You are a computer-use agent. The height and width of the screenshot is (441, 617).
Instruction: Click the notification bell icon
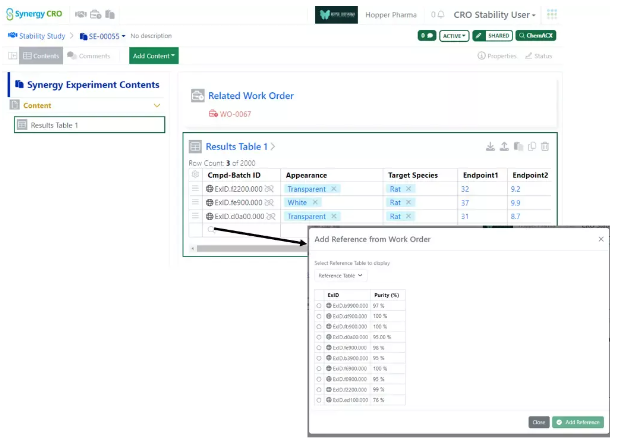(x=439, y=15)
